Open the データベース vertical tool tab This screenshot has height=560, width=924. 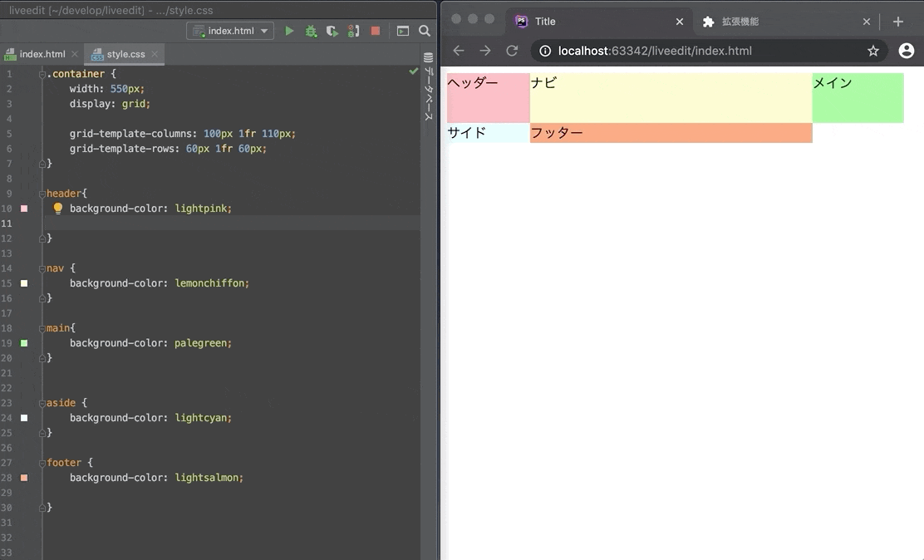tap(429, 95)
